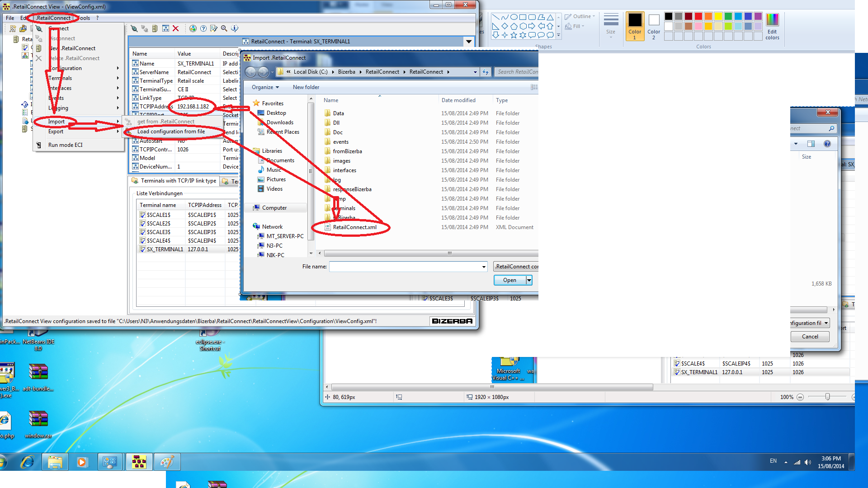Open Windows Explorer from the taskbar
This screenshot has height=488, width=868.
pos(55,462)
